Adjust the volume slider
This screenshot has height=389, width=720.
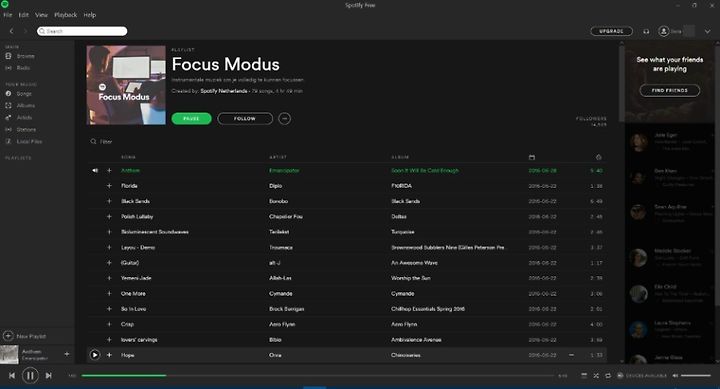[x=696, y=376]
